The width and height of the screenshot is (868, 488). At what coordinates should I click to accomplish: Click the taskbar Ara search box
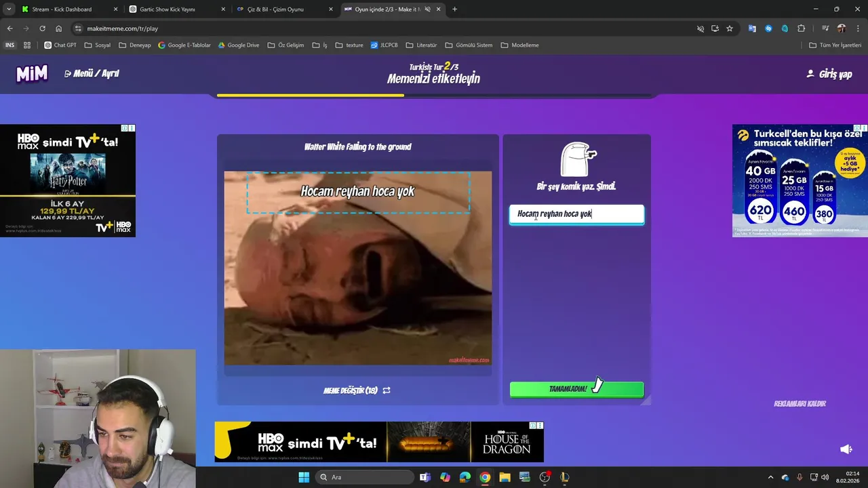coord(365,477)
